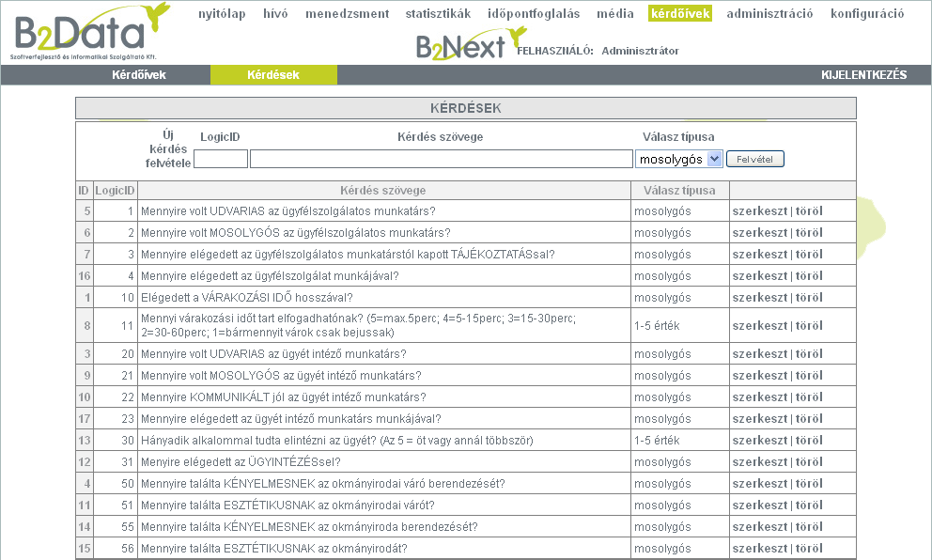Open the nyitólap menu item
The height and width of the screenshot is (560, 932).
(x=222, y=14)
